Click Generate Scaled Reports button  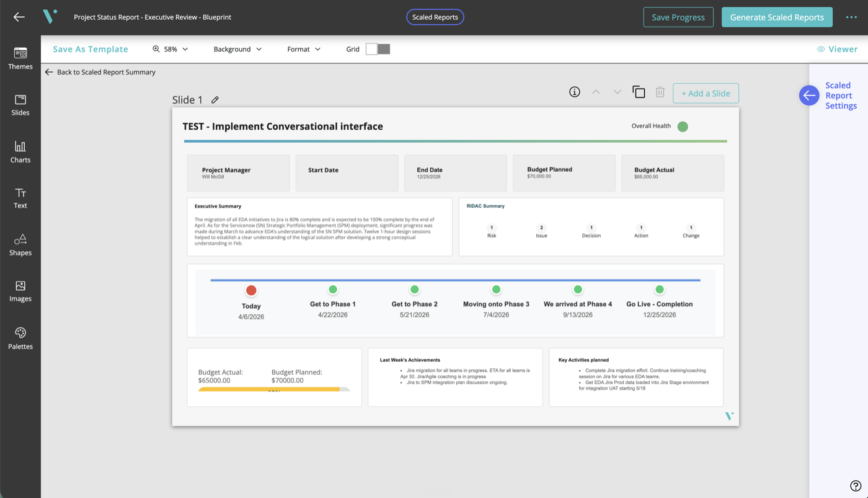point(777,17)
